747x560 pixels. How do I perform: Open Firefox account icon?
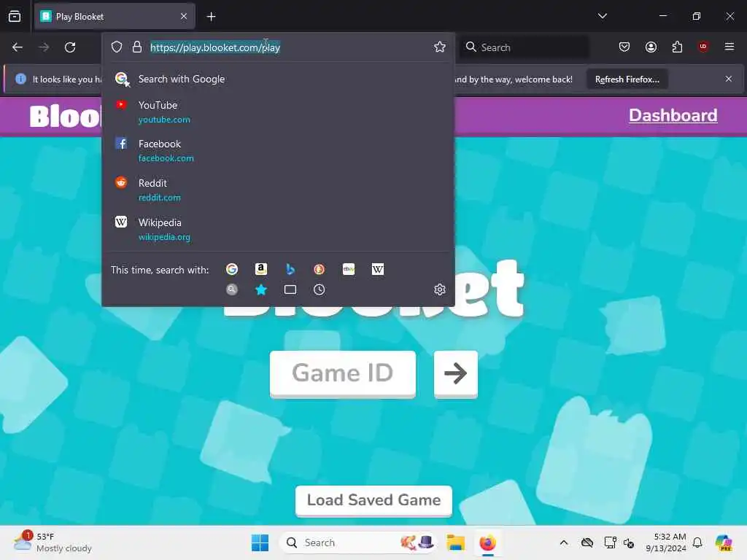click(x=651, y=47)
